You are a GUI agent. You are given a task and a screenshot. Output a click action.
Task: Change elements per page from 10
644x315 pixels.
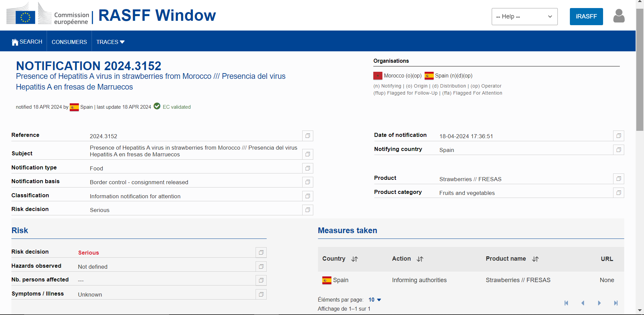coord(375,300)
